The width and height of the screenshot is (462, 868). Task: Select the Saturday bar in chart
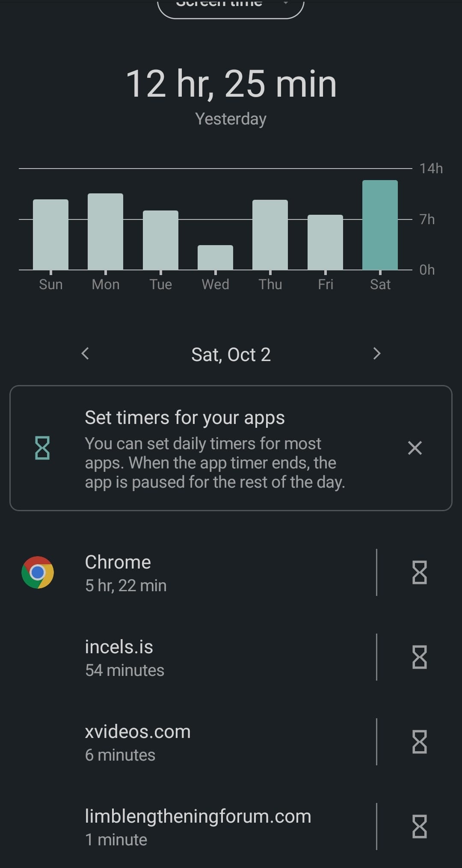pyautogui.click(x=380, y=225)
